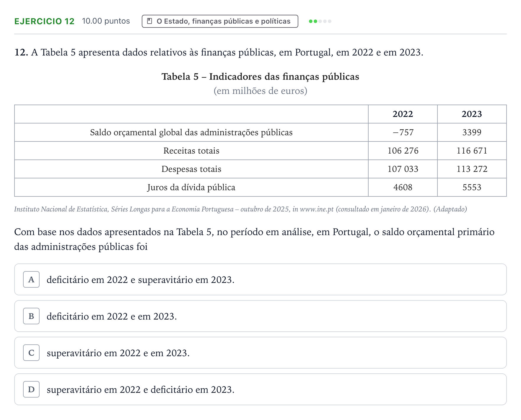Screen dimensions: 521x420
Task: Click the 2023 column header
Action: [472, 114]
